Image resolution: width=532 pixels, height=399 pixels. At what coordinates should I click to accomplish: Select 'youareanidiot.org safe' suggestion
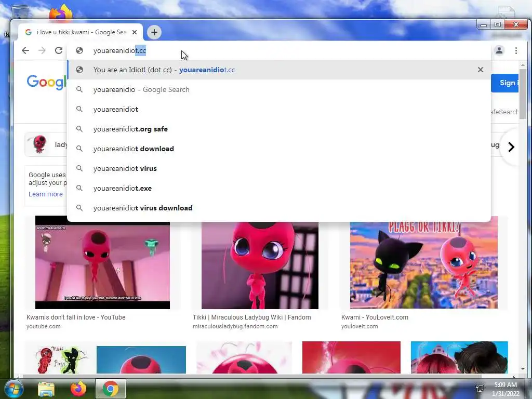279,129
